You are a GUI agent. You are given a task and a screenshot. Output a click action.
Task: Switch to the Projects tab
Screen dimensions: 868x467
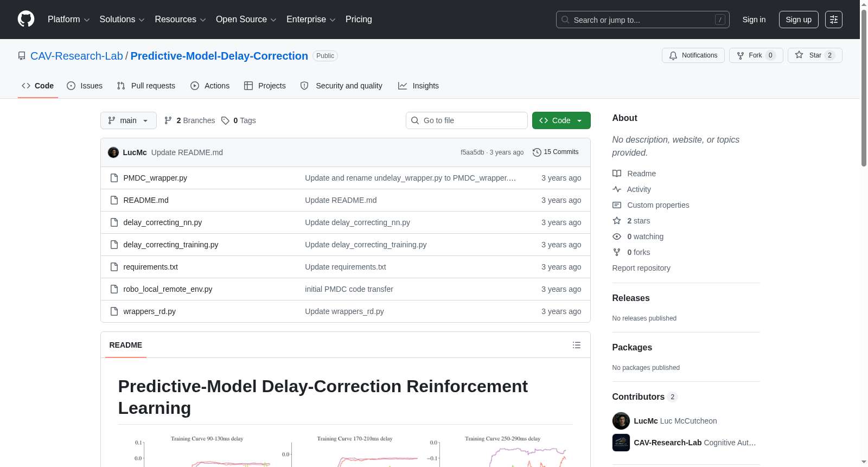[265, 86]
